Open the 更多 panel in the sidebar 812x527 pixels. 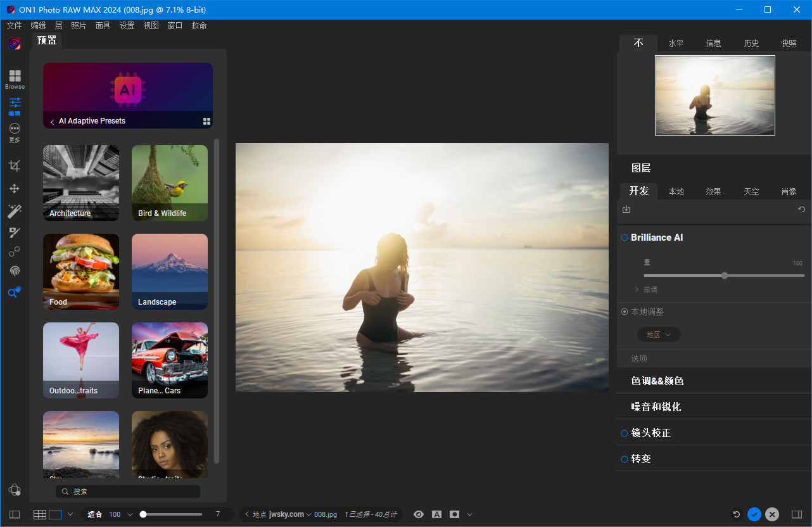(x=14, y=132)
